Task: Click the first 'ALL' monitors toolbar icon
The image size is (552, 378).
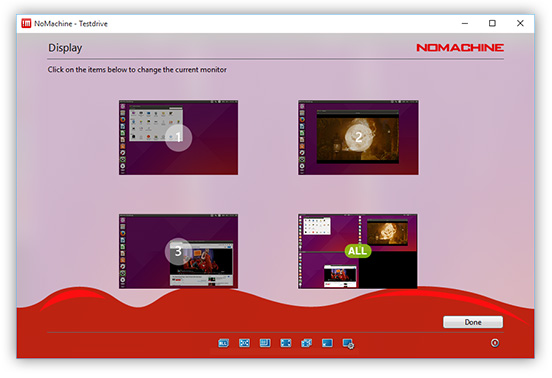Action: [x=224, y=343]
